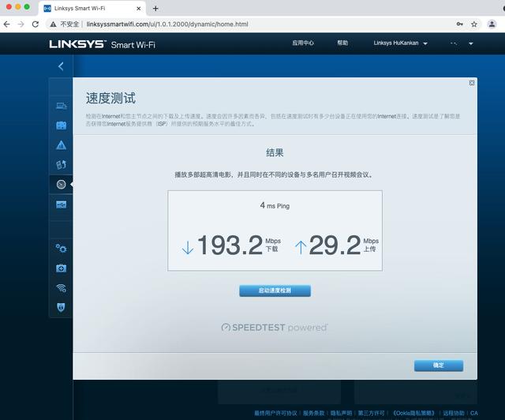Bookmark this page with the star icon
The image size is (505, 420).
click(x=473, y=24)
